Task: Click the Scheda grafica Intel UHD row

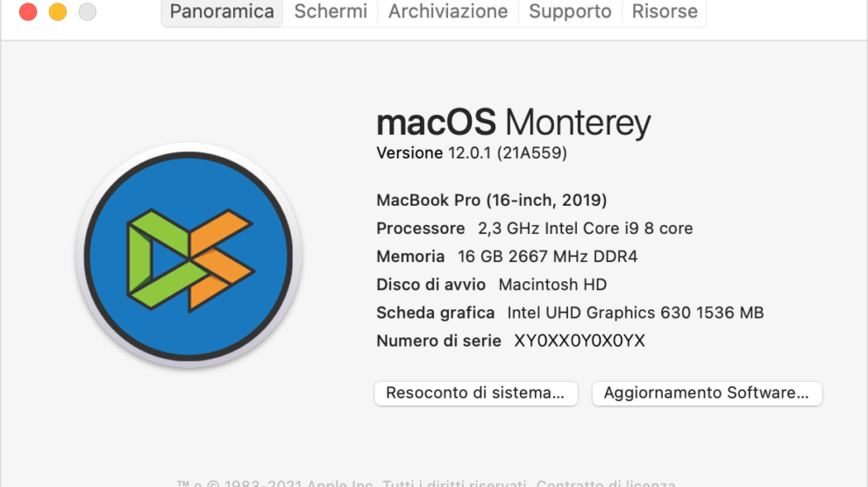Action: point(569,313)
